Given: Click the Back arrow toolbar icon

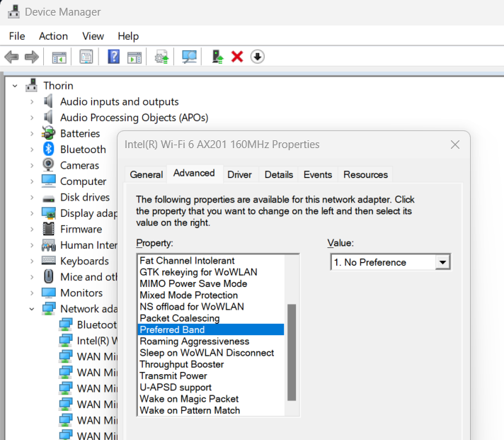Looking at the screenshot, I should coord(11,57).
